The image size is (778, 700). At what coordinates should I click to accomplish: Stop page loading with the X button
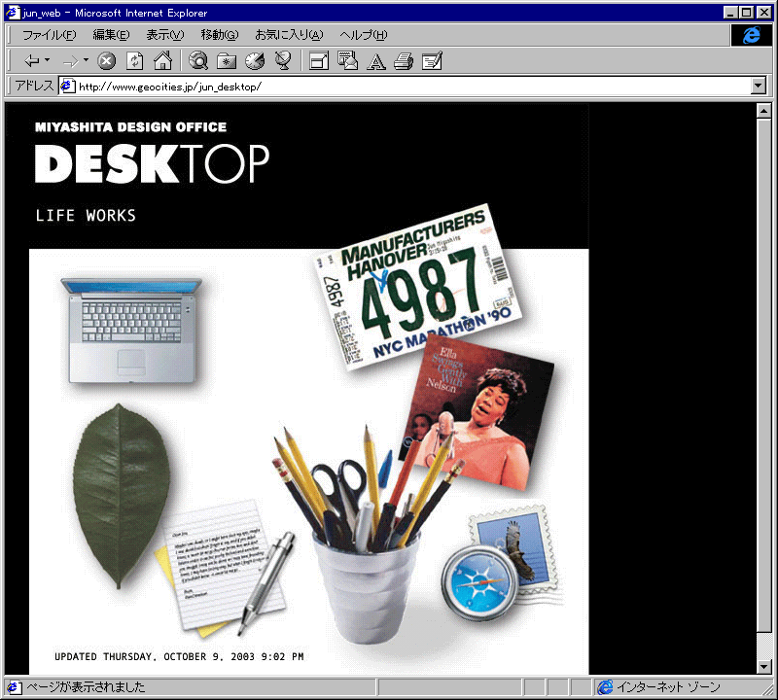(x=106, y=61)
